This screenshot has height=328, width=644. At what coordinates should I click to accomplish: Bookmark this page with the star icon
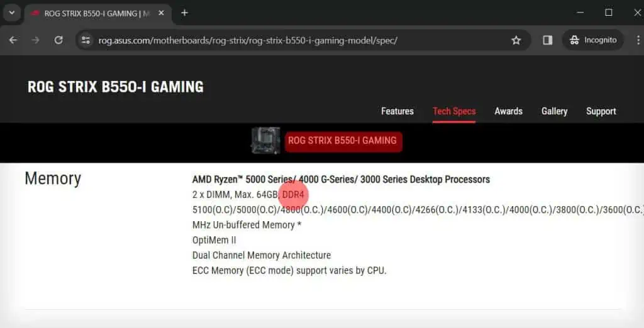(516, 40)
